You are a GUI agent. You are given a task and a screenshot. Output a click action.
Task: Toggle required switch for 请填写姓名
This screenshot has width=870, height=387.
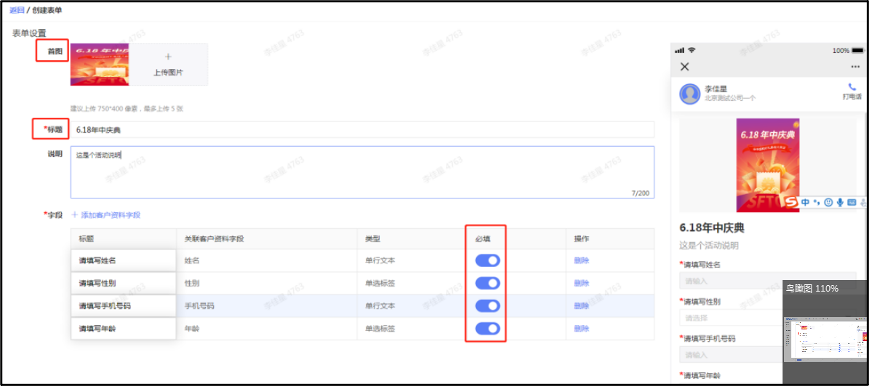coord(488,260)
